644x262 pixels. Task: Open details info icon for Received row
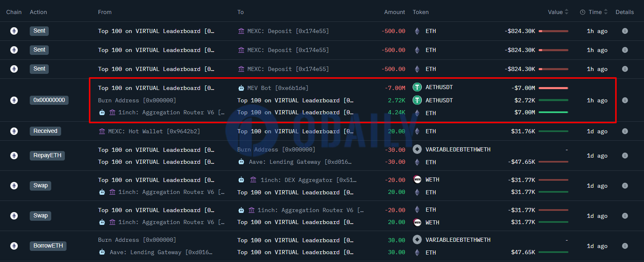tap(625, 131)
